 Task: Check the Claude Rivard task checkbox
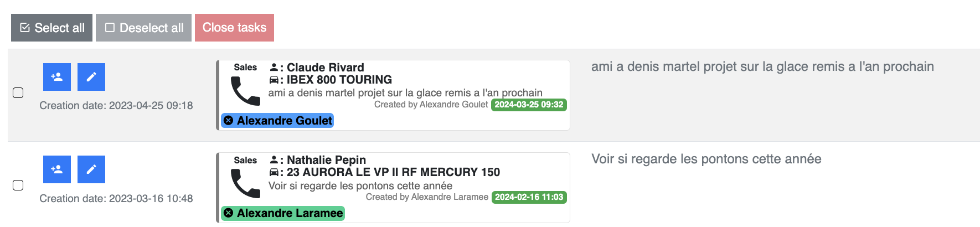click(18, 93)
